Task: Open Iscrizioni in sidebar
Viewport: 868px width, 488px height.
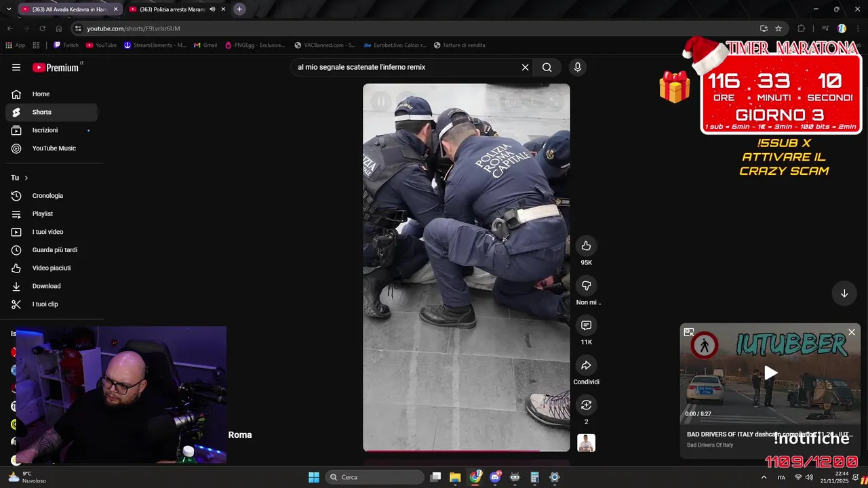Action: pyautogui.click(x=52, y=130)
